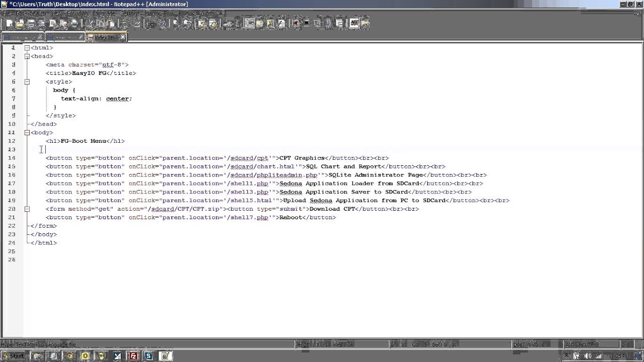Click the Undo toolbar icon
Viewport: 644px width, 362px height.
pos(125,23)
